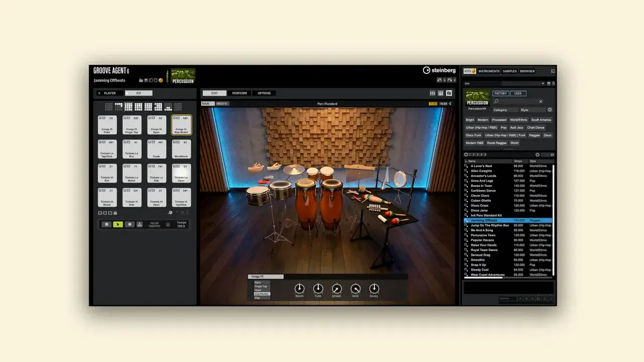Click the results list settings gear icon

pyautogui.click(x=537, y=155)
